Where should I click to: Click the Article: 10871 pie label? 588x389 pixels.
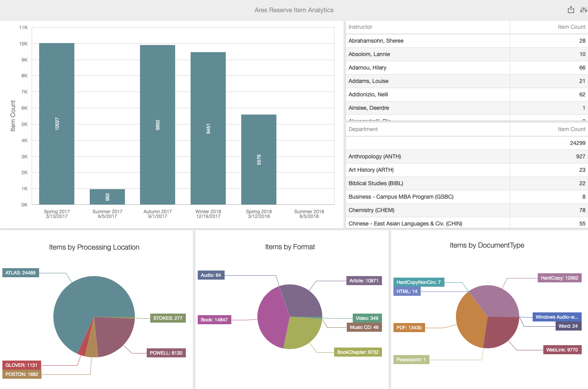tap(364, 280)
